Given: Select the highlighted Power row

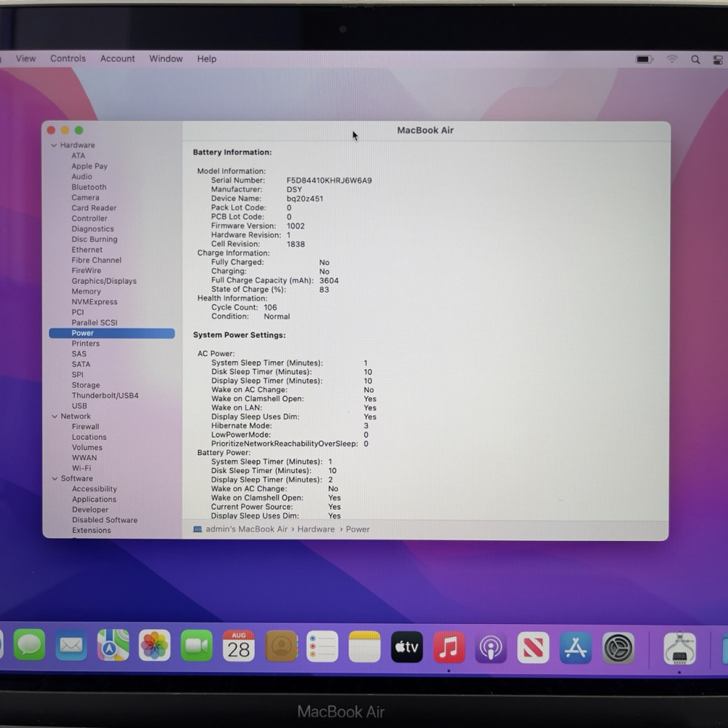Looking at the screenshot, I should 112,333.
